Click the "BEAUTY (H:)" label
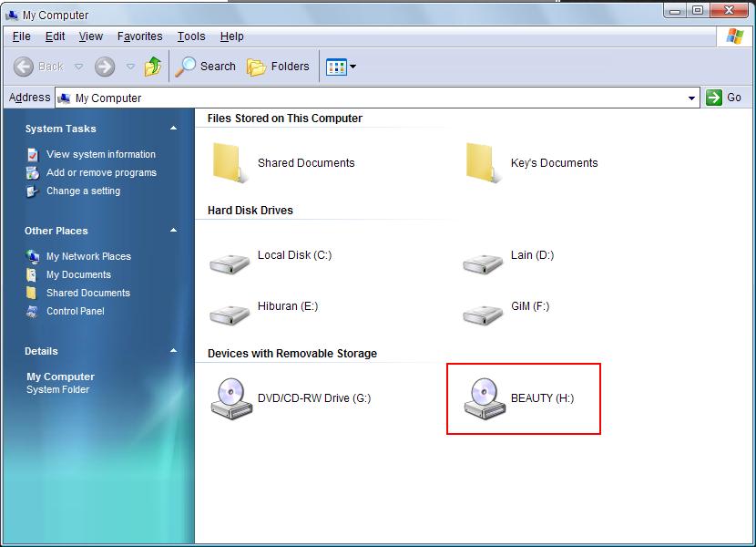The height and width of the screenshot is (547, 756). tap(543, 398)
